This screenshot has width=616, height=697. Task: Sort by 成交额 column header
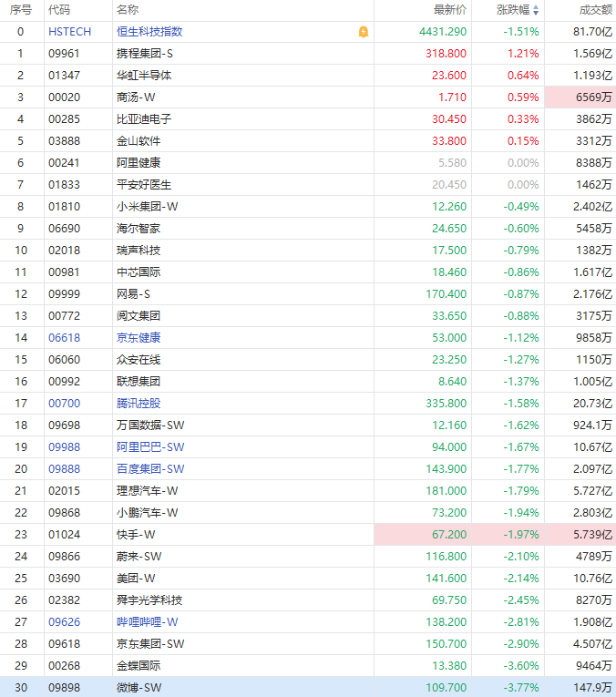tap(596, 10)
